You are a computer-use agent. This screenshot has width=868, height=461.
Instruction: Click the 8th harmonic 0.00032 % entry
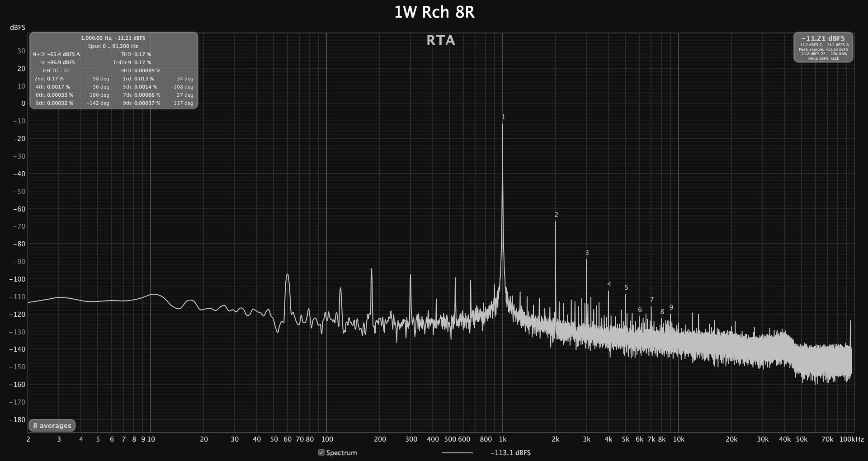coord(54,103)
